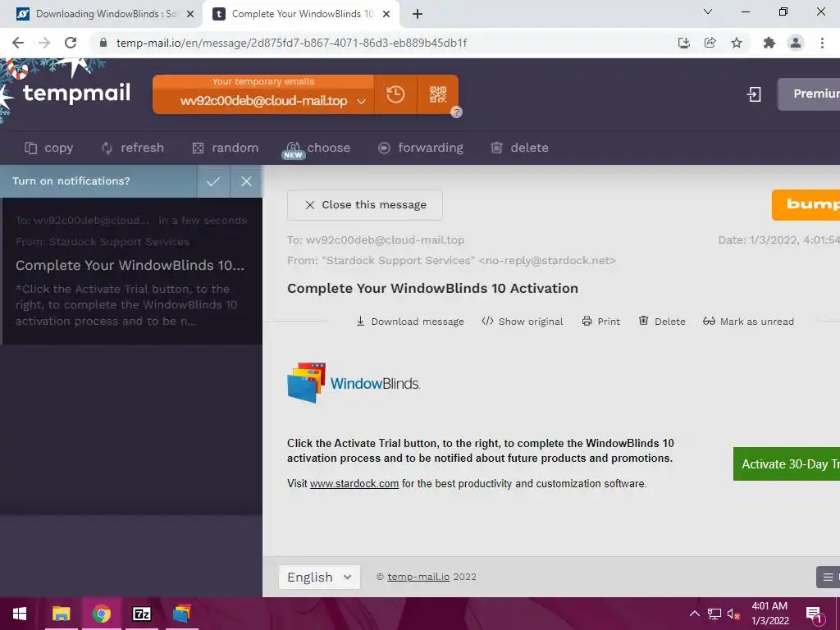Open a new browser tab
840x630 pixels.
[x=418, y=15]
